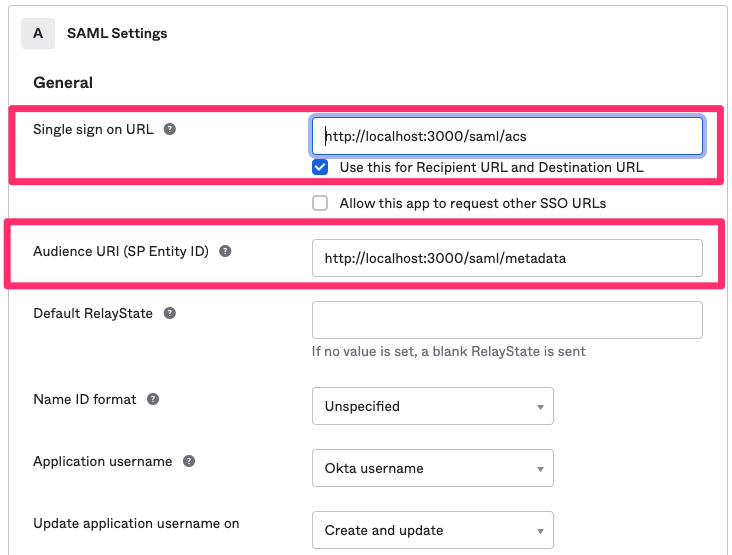This screenshot has height=555, width=732.
Task: Click the Audience URI input field
Action: (507, 258)
